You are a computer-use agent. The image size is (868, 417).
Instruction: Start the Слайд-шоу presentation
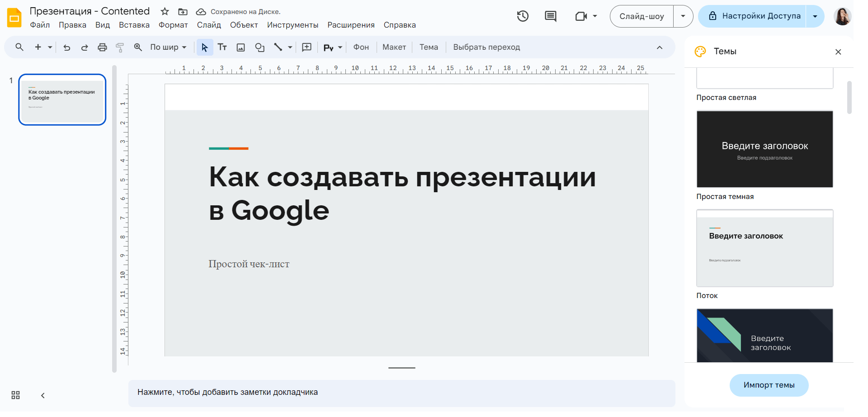click(x=642, y=16)
